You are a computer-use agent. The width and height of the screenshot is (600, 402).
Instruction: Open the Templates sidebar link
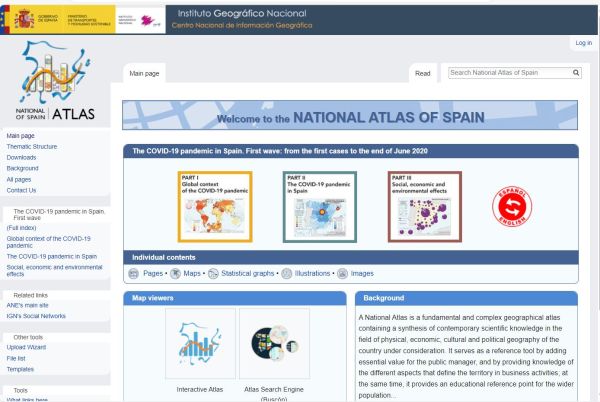coord(20,369)
